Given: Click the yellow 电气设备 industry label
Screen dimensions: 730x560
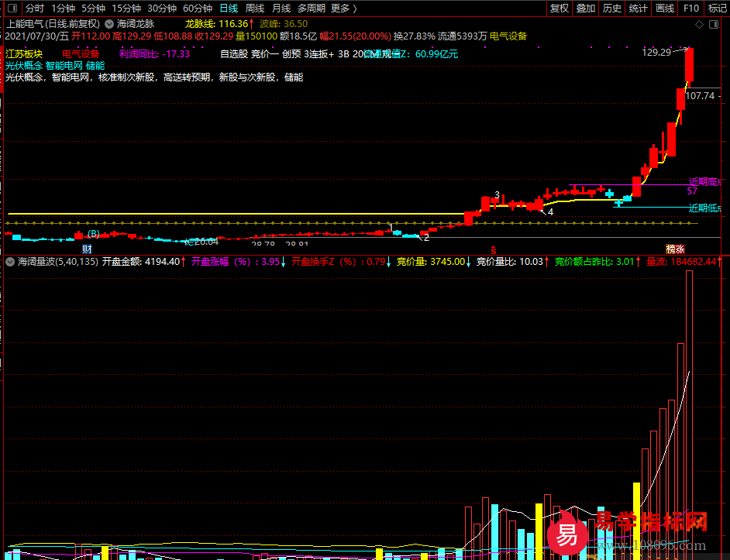Looking at the screenshot, I should [x=508, y=36].
